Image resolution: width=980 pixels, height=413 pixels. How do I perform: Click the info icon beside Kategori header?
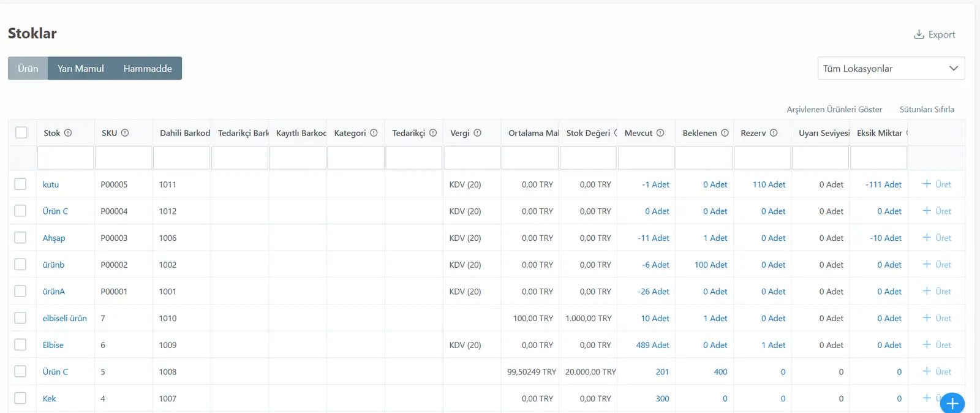[374, 133]
